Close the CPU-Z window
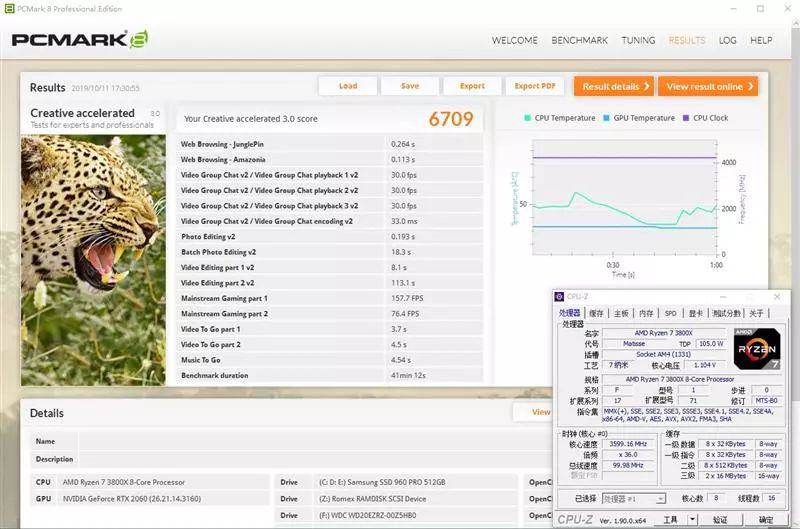The height and width of the screenshot is (529, 800). 777,296
